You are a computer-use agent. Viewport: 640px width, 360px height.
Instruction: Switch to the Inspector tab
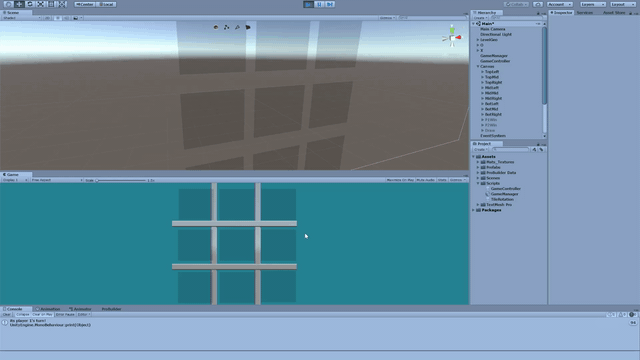pos(562,13)
